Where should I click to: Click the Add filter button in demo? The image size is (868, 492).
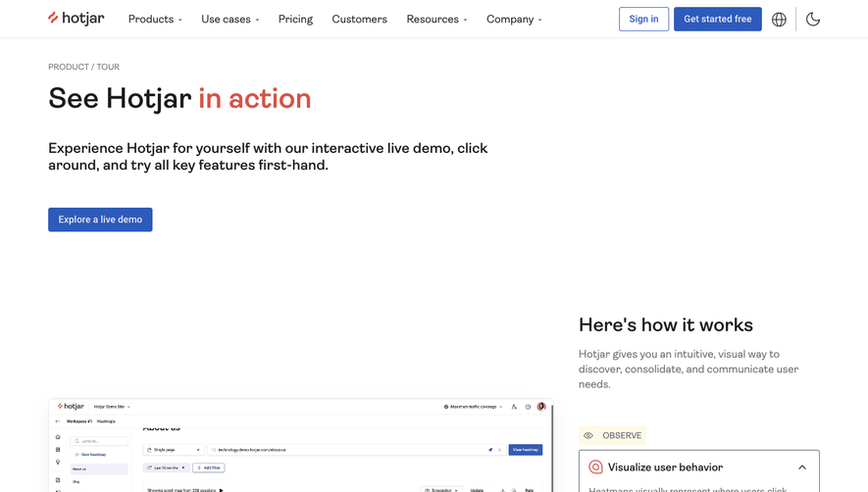[x=209, y=467]
